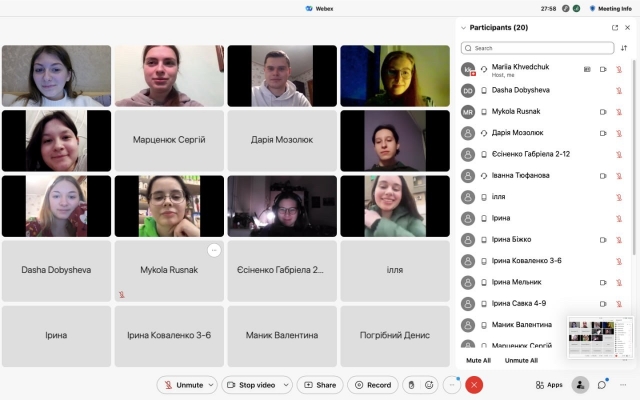Image resolution: width=640 pixels, height=400 pixels.
Task: Select Дарія Мозолюк video tile
Action: (x=282, y=140)
